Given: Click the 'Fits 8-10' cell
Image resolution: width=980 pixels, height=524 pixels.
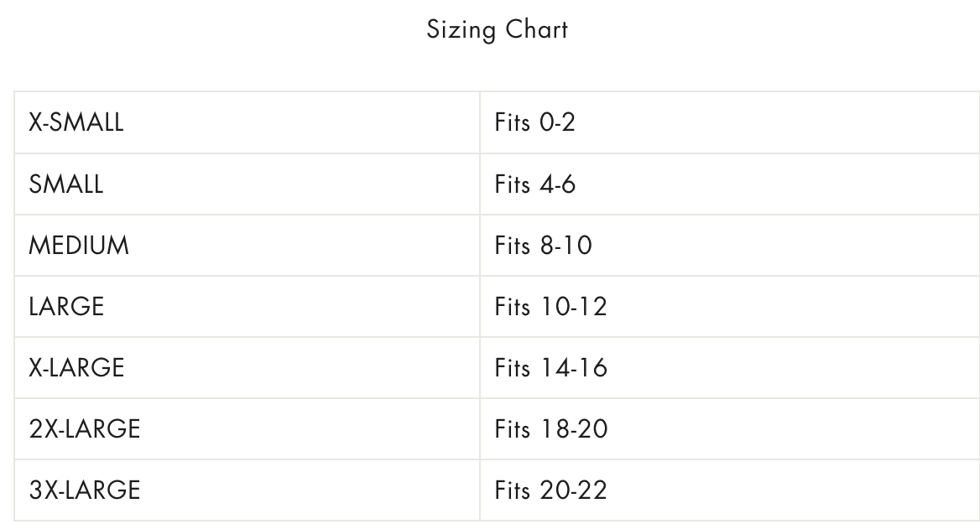Looking at the screenshot, I should pyautogui.click(x=543, y=246).
